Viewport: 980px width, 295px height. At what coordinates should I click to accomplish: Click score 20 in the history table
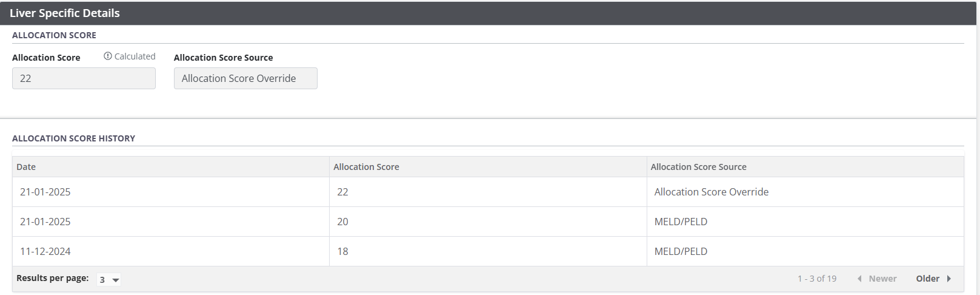point(342,222)
